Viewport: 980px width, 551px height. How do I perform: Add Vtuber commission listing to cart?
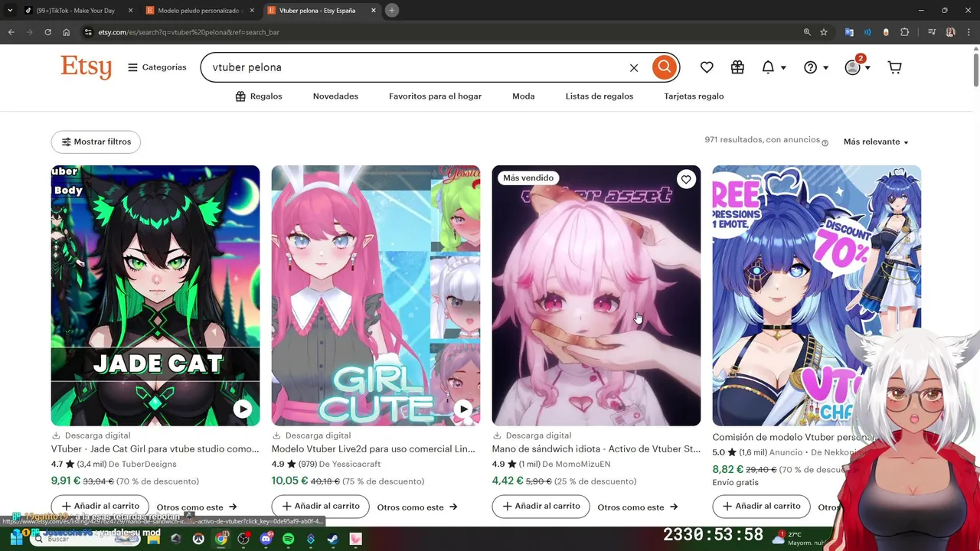point(762,506)
